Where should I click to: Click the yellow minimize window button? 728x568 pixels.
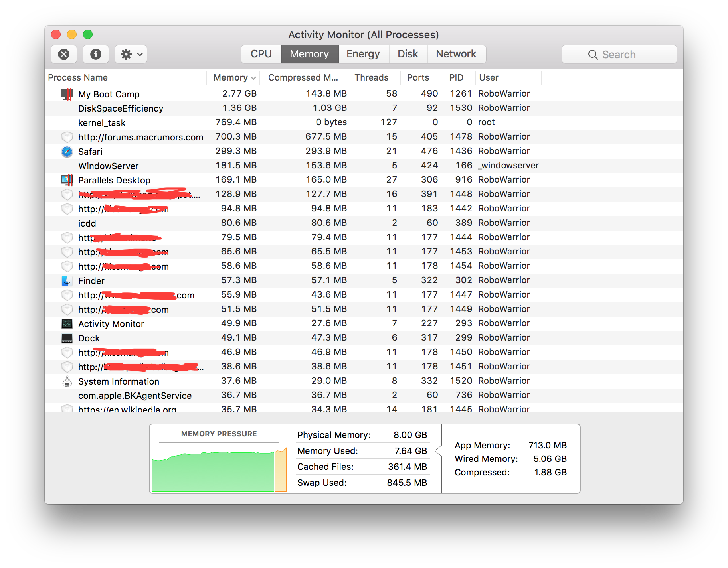coord(72,34)
